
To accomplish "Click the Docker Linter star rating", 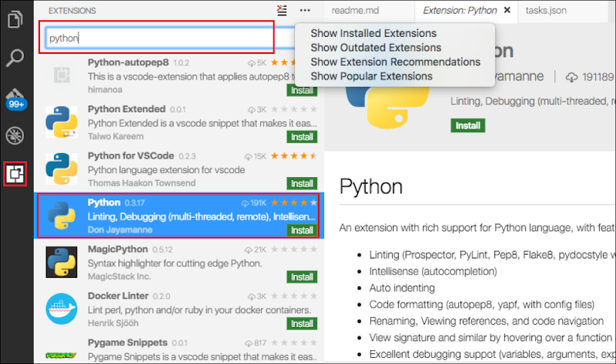I will 294,296.
